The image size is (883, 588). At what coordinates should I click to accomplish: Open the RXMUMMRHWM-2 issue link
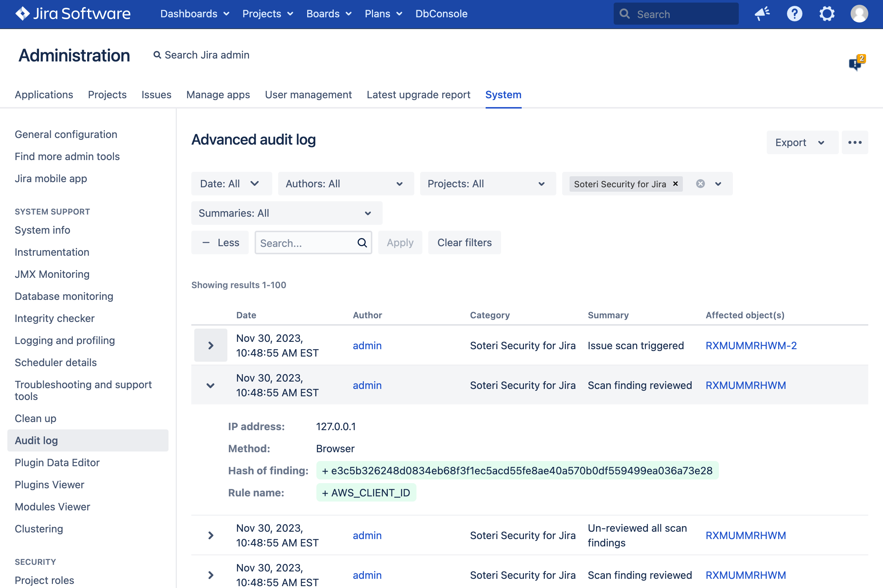(x=751, y=346)
